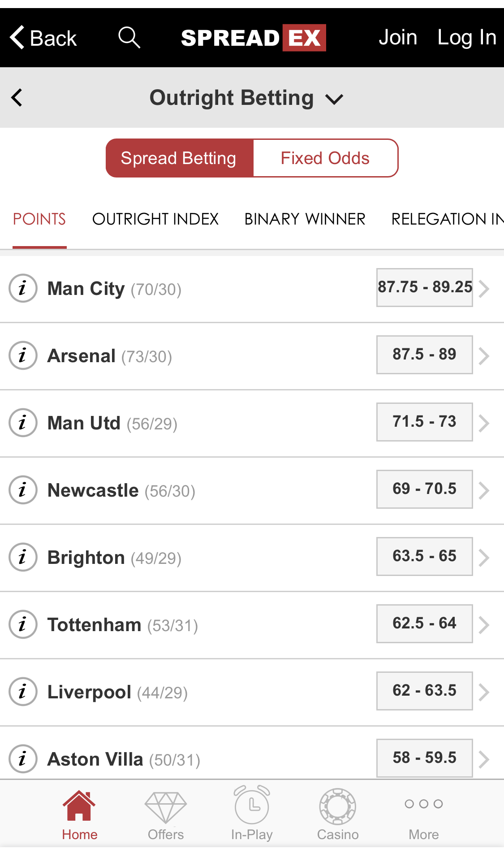Select Spread Betting toggle segment
The width and height of the screenshot is (504, 853).
pyautogui.click(x=180, y=158)
